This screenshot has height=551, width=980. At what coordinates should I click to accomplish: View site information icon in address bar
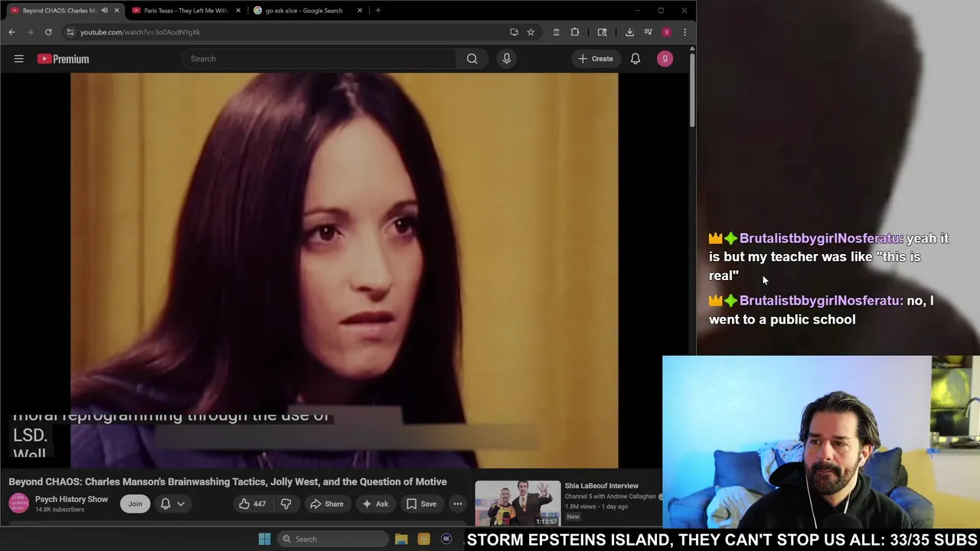point(70,32)
